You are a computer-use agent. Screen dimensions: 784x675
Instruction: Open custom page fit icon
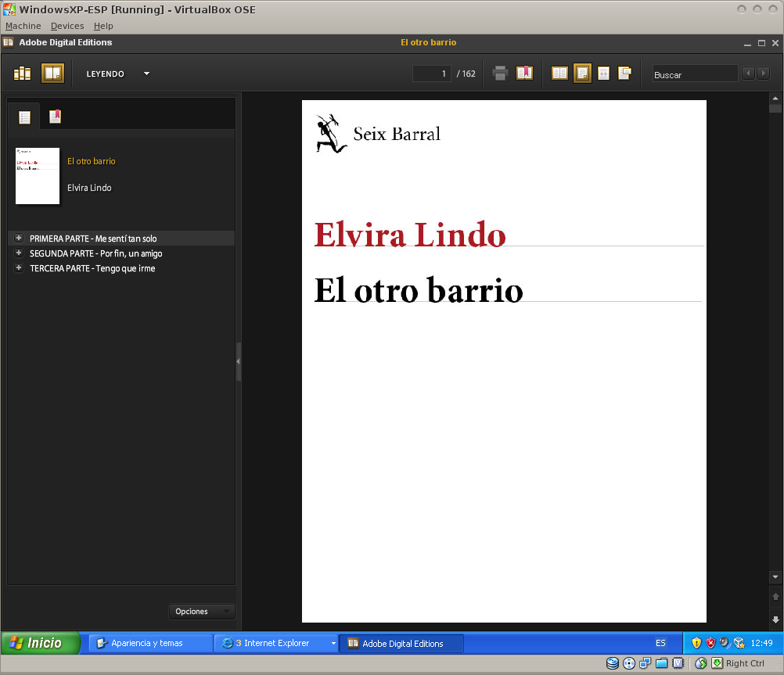[x=625, y=74]
